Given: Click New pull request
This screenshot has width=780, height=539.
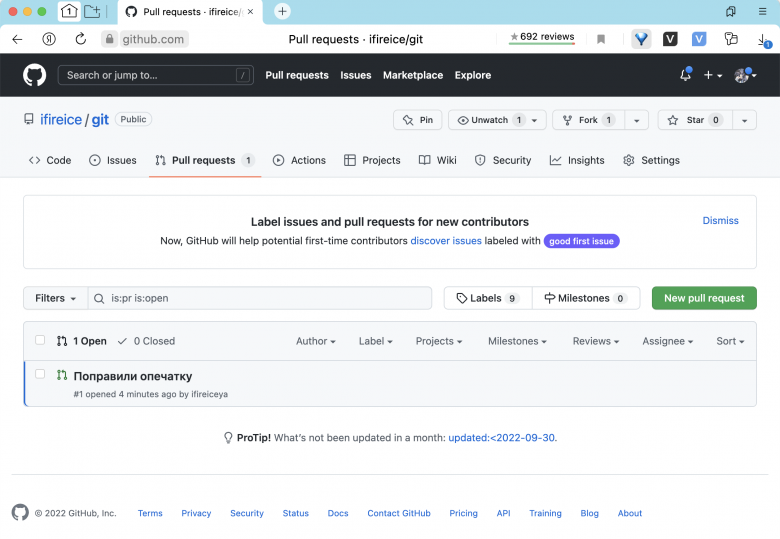Looking at the screenshot, I should (704, 298).
